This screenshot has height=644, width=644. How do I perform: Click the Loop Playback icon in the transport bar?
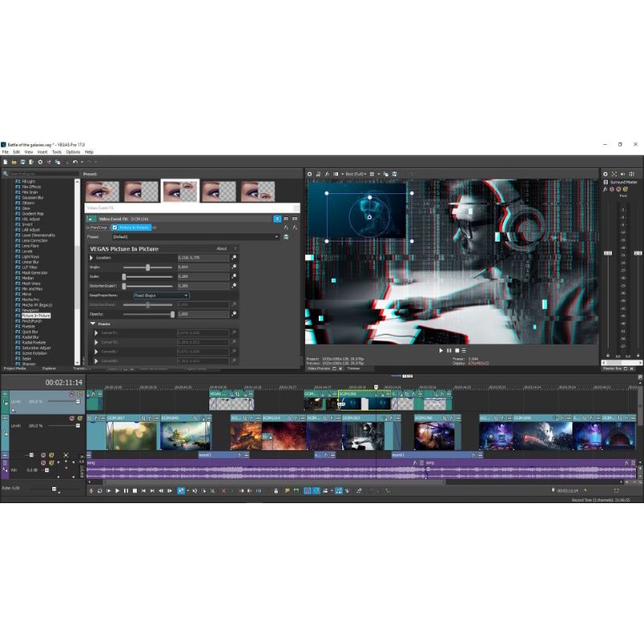pos(99,491)
